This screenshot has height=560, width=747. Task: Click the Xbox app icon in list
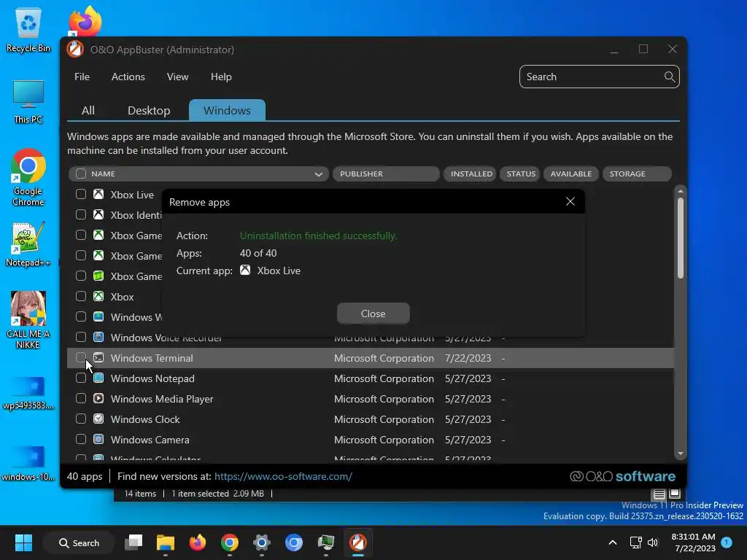click(98, 296)
